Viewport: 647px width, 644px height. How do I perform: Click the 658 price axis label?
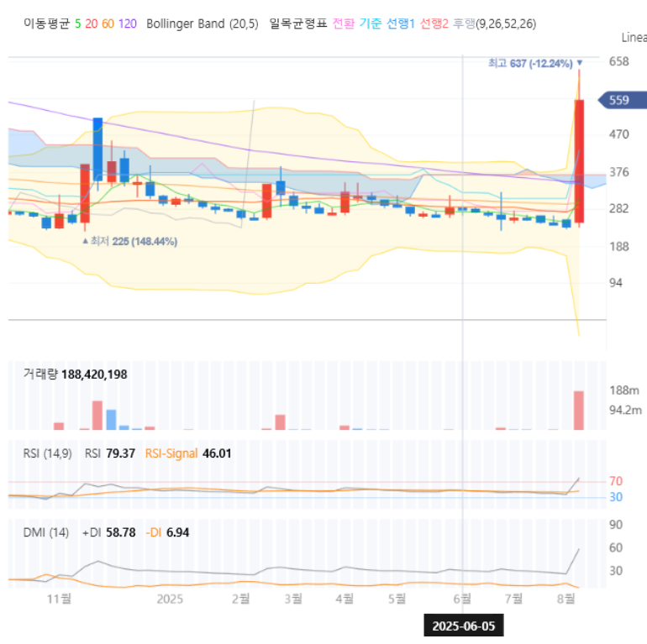pyautogui.click(x=619, y=61)
